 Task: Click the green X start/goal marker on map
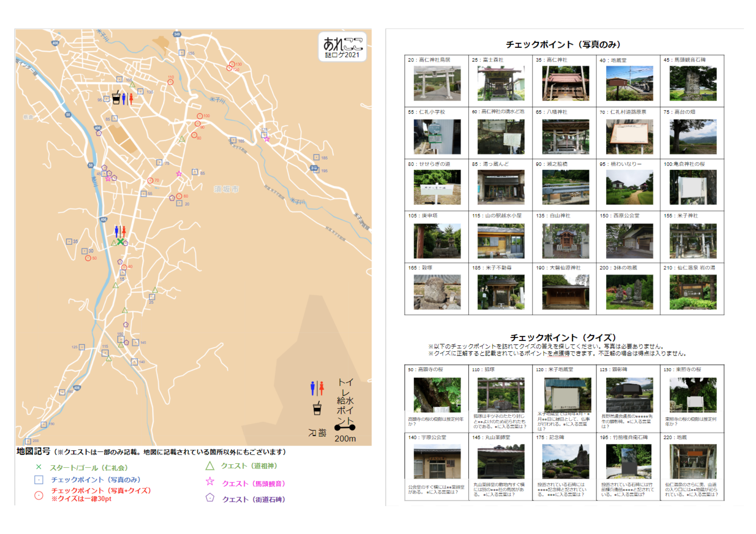(x=120, y=242)
